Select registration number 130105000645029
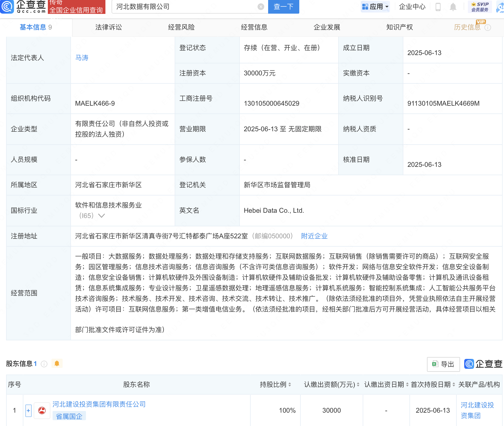Image resolution: width=504 pixels, height=426 pixels. pyautogui.click(x=271, y=103)
